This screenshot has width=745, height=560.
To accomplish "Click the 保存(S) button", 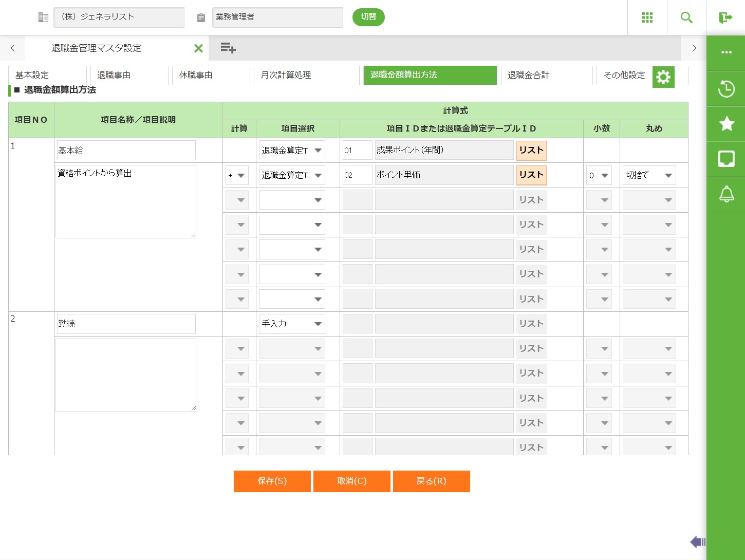I will tap(272, 481).
